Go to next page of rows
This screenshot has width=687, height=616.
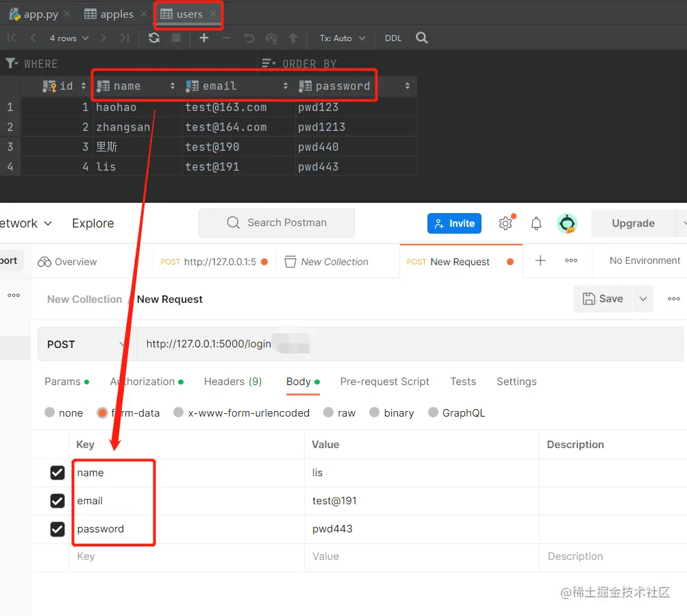[x=103, y=38]
